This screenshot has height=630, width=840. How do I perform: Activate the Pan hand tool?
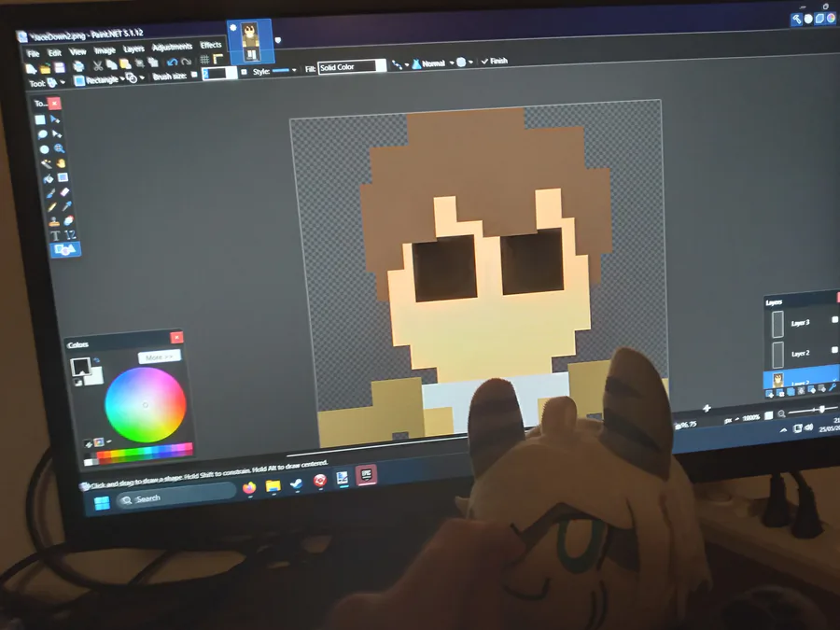(61, 162)
